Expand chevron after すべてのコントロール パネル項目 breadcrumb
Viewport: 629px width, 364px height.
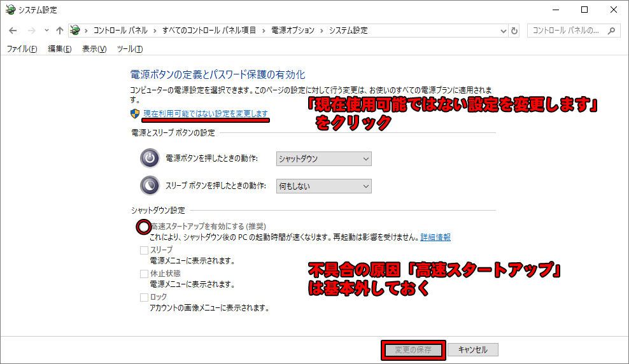(264, 31)
